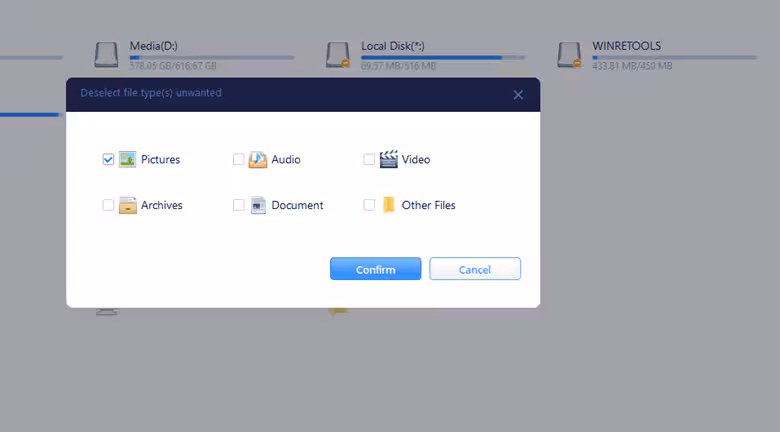The image size is (780, 432).
Task: Click the Media(D:) usage bar
Action: point(212,58)
